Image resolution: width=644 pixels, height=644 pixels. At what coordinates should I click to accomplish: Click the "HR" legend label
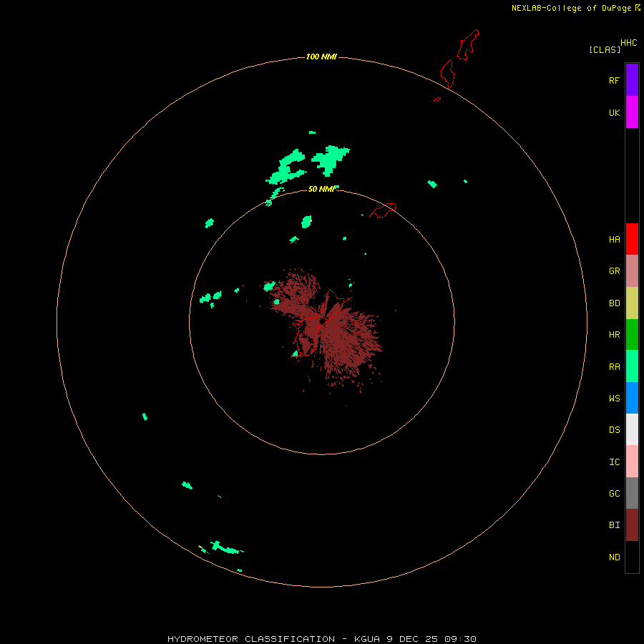614,335
